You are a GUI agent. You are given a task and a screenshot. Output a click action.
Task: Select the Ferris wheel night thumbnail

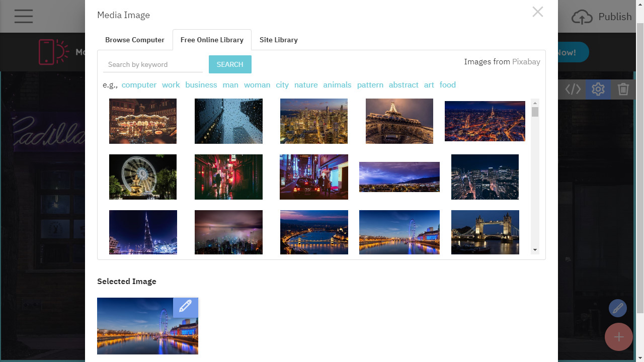click(x=143, y=177)
